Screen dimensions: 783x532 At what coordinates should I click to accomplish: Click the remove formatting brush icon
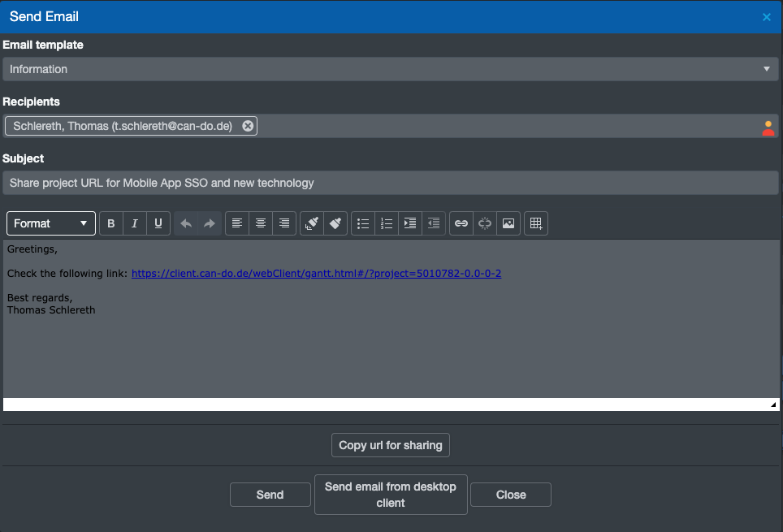click(x=335, y=223)
